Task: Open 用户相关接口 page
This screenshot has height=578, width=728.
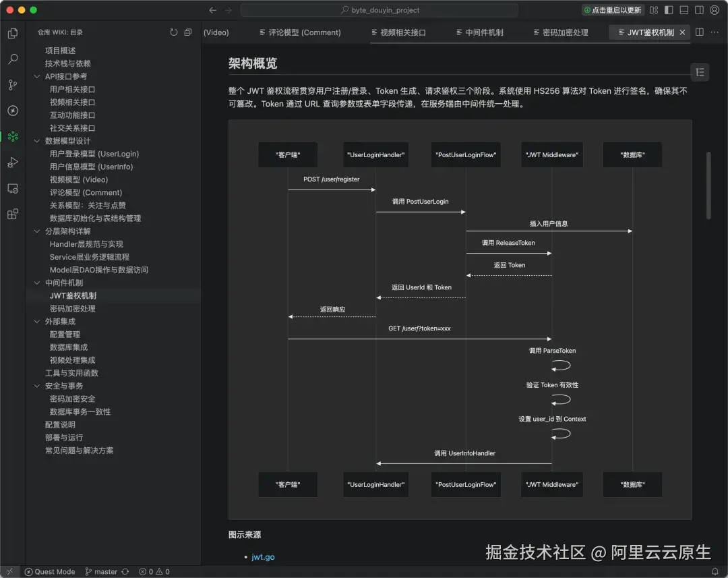Action: click(72, 89)
